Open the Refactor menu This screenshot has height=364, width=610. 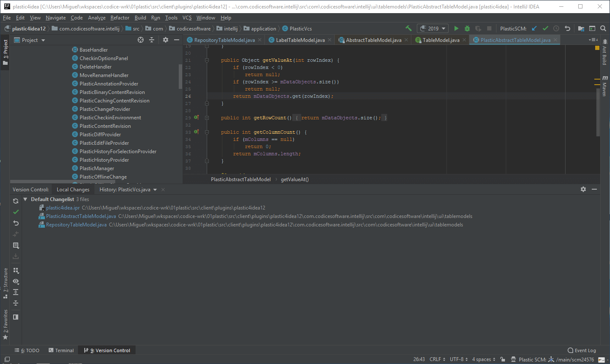(120, 18)
